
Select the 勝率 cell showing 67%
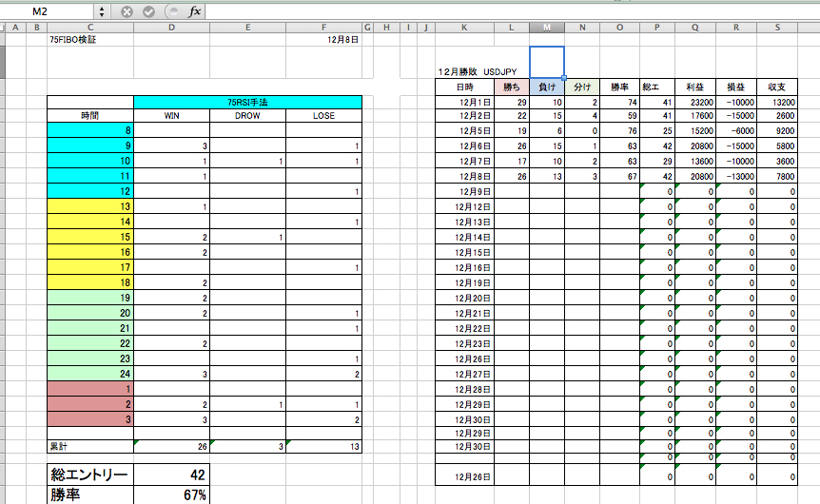(171, 494)
